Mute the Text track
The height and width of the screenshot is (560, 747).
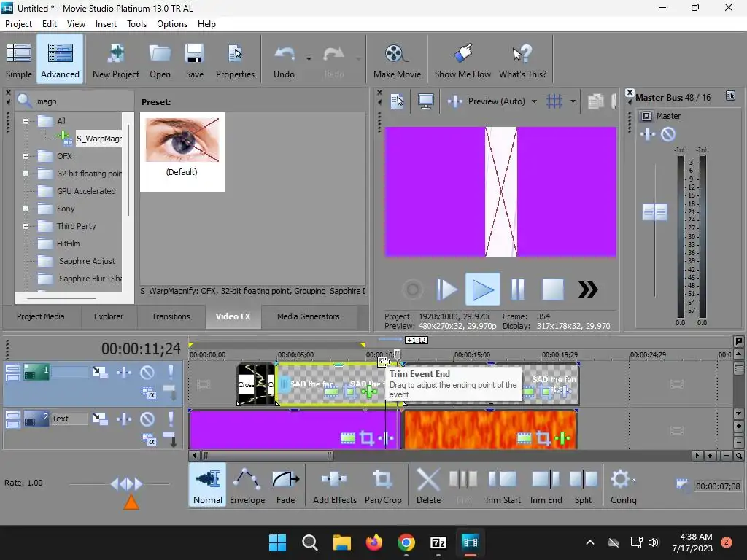tap(147, 419)
